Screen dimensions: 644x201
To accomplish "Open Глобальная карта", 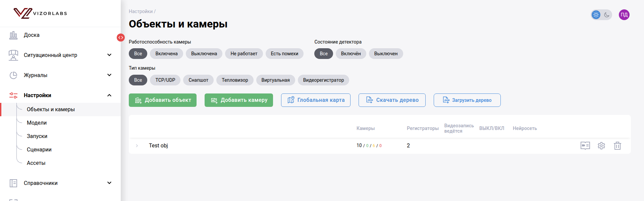I will pyautogui.click(x=316, y=100).
